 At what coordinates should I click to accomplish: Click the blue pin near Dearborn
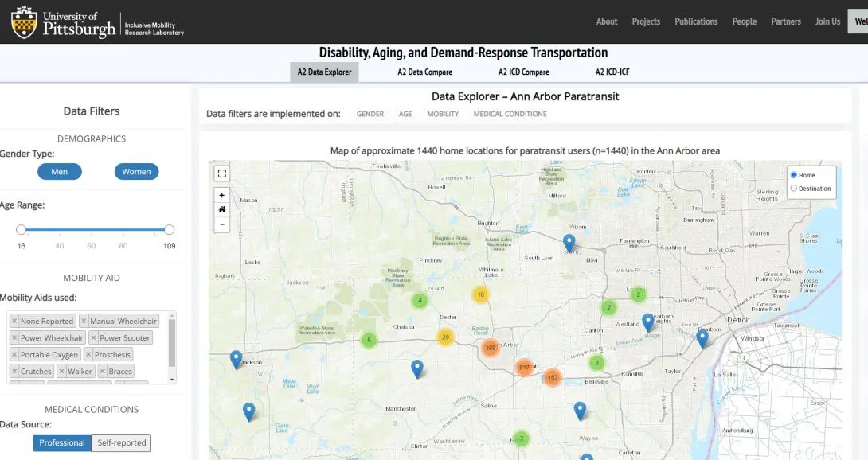click(x=702, y=338)
